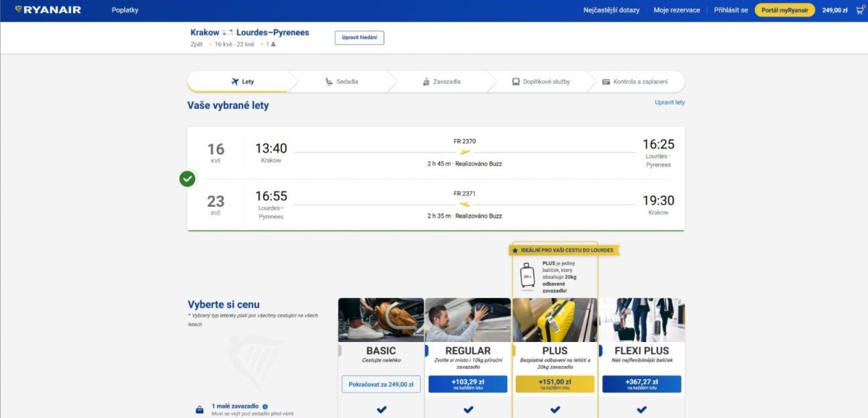868x418 pixels.
Task: Click the return flight plane icon FR 2371
Action: (x=464, y=204)
